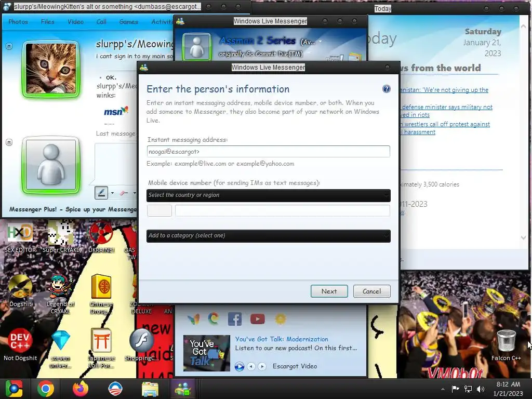532x399 pixels.
Task: Open the Video menu in chat window
Action: pos(75,22)
